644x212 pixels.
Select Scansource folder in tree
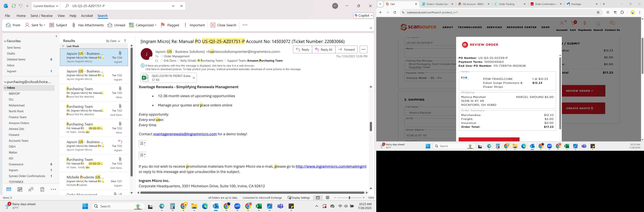click(x=16, y=164)
